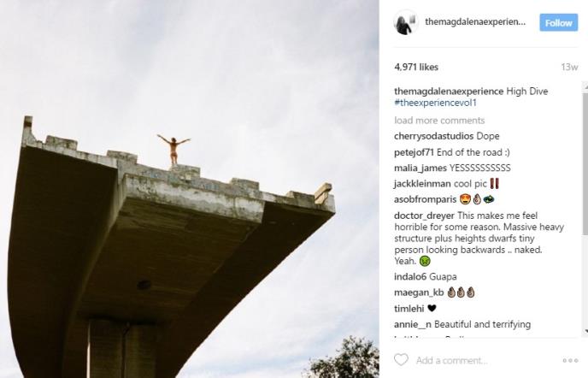View indalo6 profile
The height and width of the screenshot is (378, 588).
pyautogui.click(x=412, y=276)
